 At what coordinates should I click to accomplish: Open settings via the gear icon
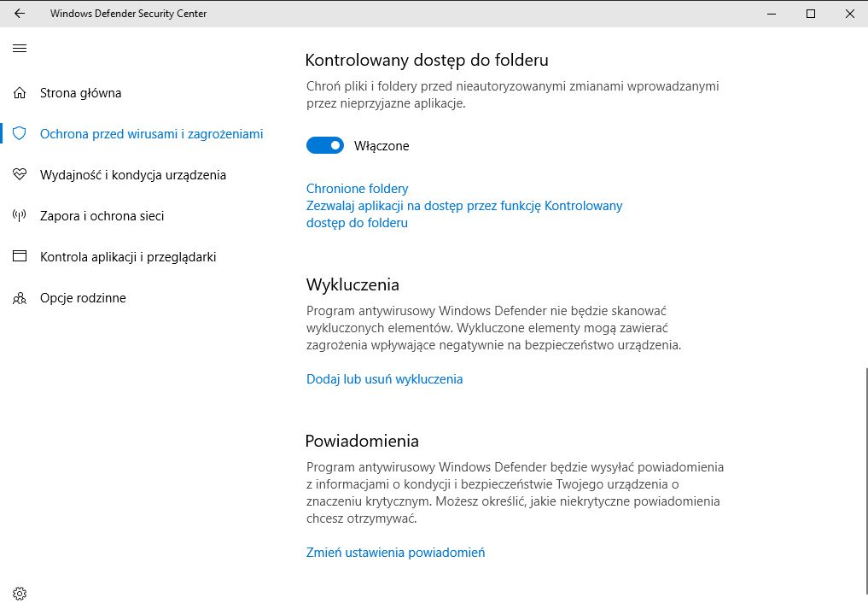click(x=20, y=594)
